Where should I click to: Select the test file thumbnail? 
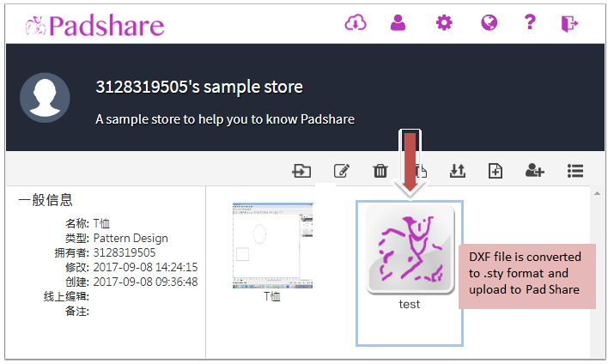tap(410, 250)
